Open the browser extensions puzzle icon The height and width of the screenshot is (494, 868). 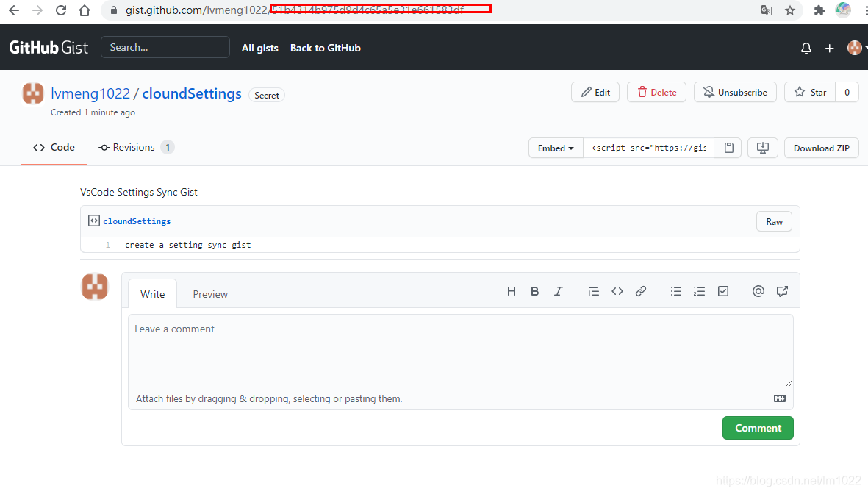[819, 10]
